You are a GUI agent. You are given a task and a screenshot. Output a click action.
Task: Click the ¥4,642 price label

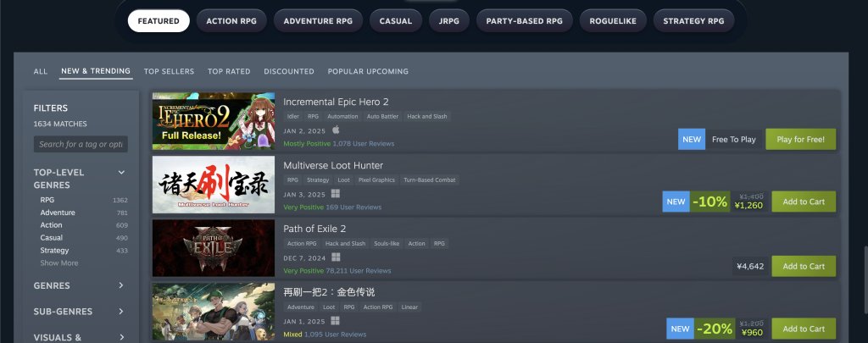click(750, 266)
